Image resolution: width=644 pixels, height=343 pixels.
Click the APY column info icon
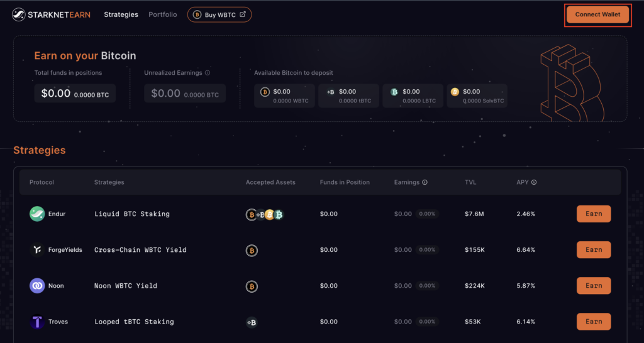coord(534,183)
